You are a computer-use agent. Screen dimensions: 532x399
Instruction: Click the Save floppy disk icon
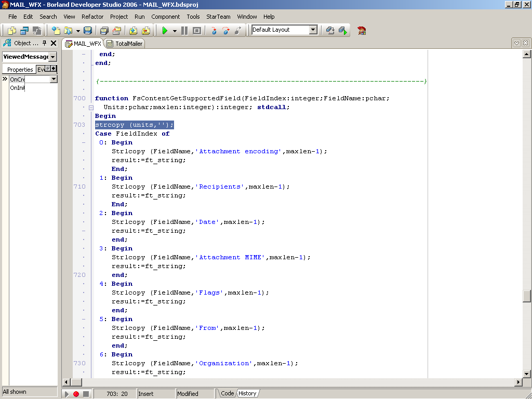point(87,31)
